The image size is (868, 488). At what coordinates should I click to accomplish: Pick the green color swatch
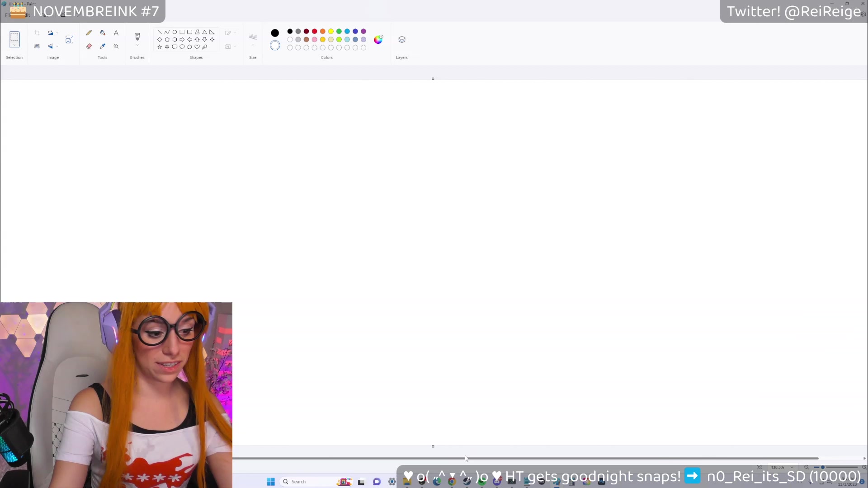pos(339,32)
